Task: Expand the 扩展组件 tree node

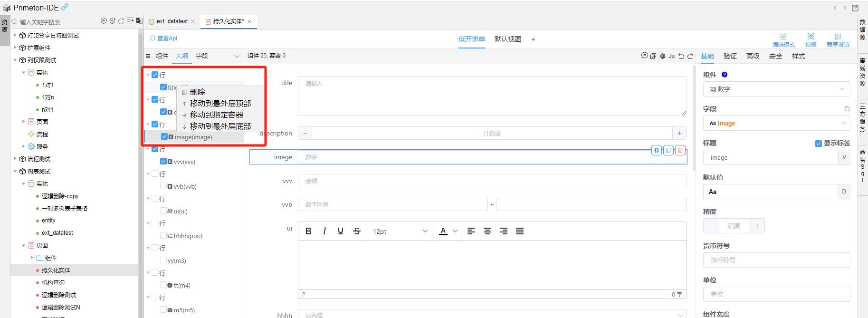Action: pos(15,48)
